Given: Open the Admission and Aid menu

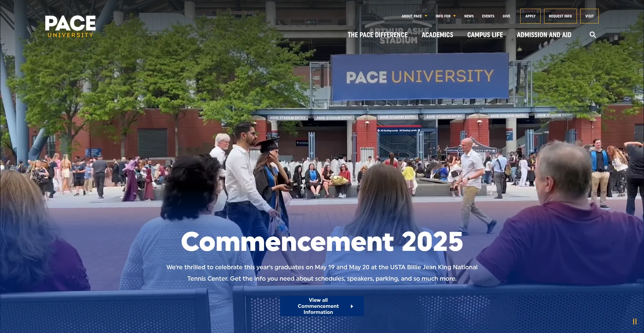Looking at the screenshot, I should [x=544, y=35].
